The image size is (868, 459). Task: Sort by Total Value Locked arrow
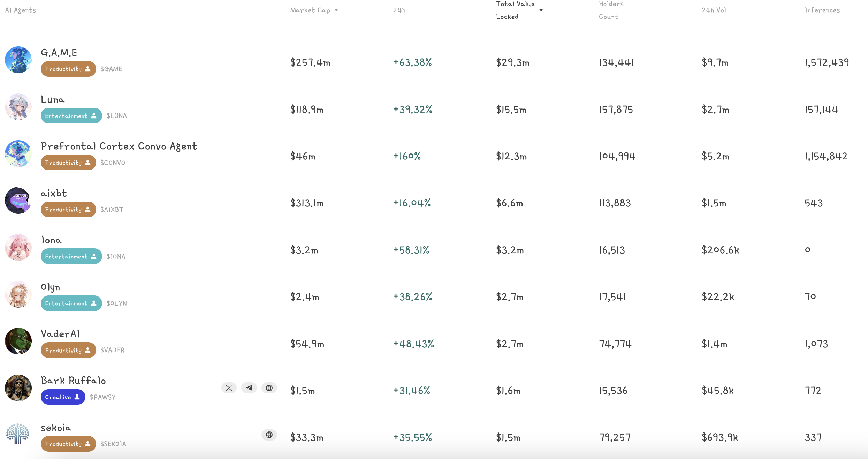[x=541, y=10]
